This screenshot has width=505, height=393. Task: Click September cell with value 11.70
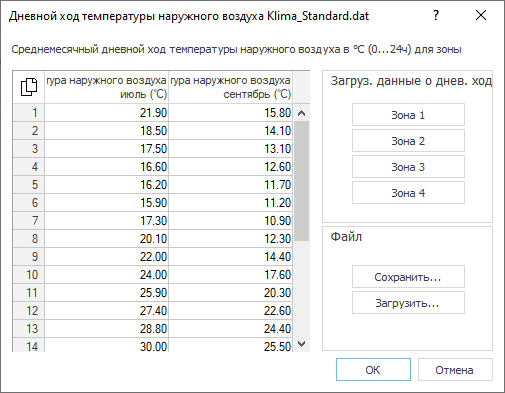point(231,185)
